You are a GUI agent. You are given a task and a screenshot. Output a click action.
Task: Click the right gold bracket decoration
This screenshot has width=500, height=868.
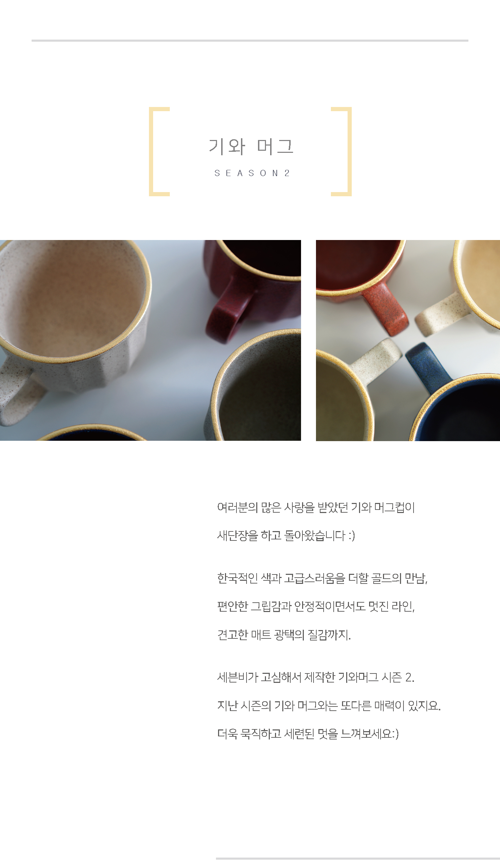point(341,151)
